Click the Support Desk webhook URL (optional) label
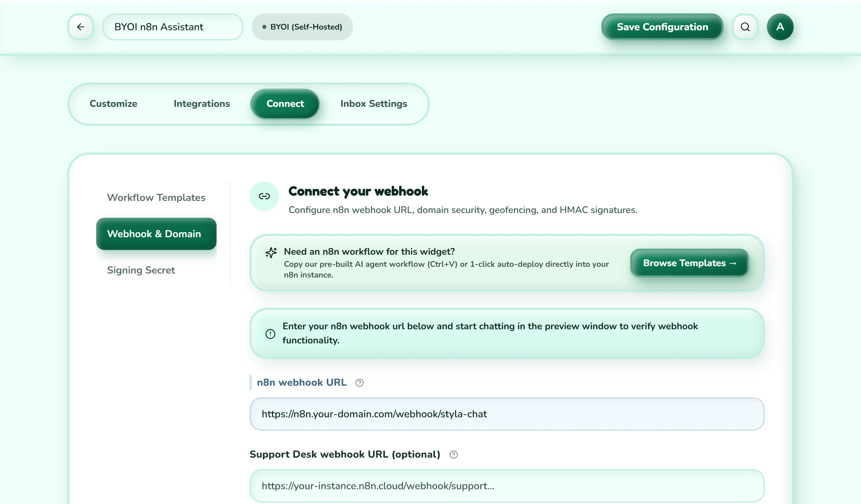861x504 pixels. 345,455
